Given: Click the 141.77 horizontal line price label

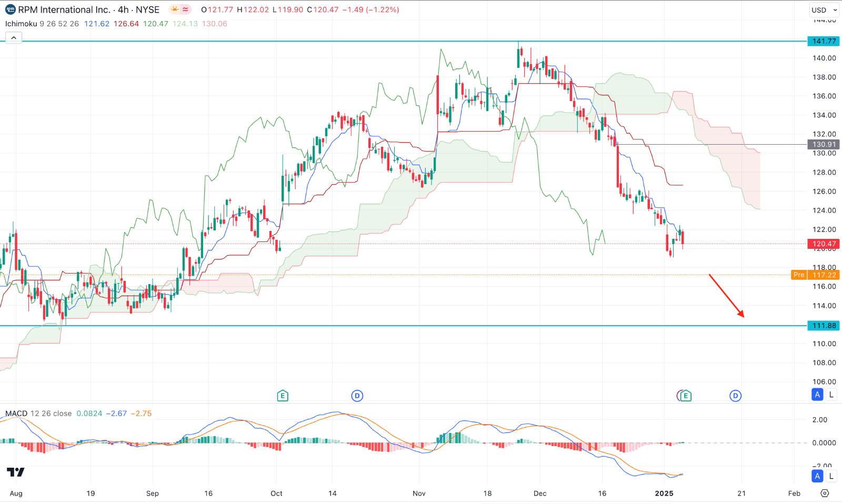Looking at the screenshot, I should point(824,41).
